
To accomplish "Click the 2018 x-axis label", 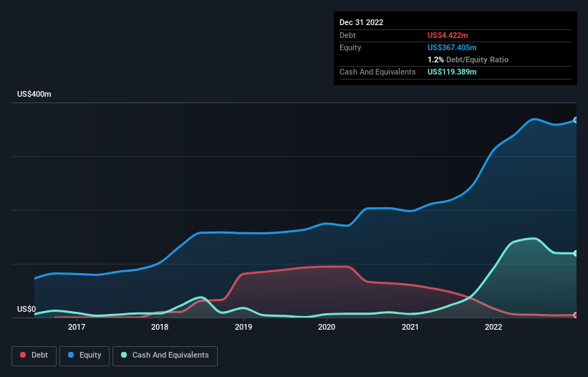I will (160, 327).
